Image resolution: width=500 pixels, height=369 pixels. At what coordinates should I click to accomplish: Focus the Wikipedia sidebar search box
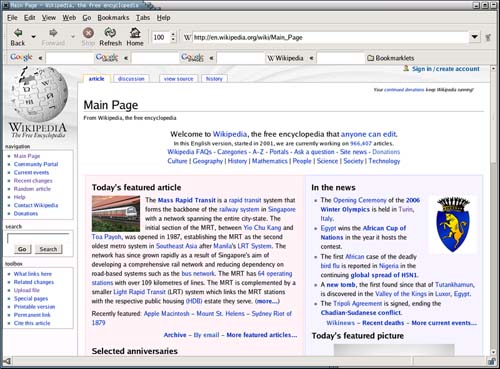point(38,238)
